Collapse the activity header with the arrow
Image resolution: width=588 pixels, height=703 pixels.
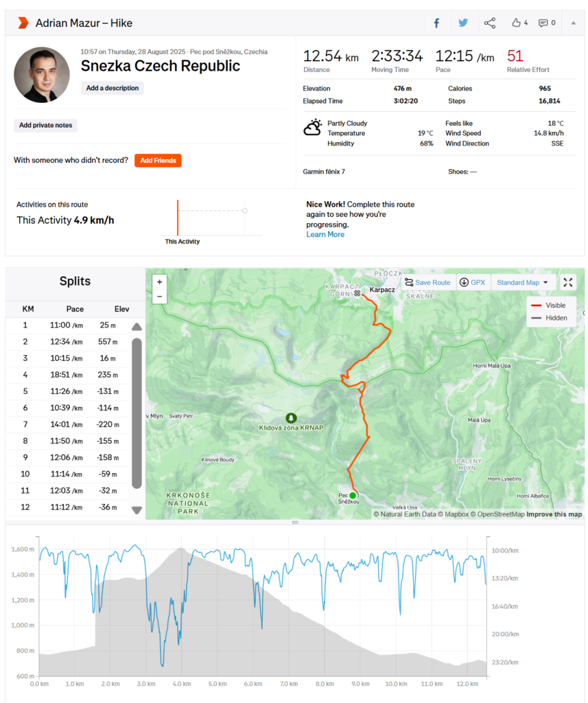573,23
